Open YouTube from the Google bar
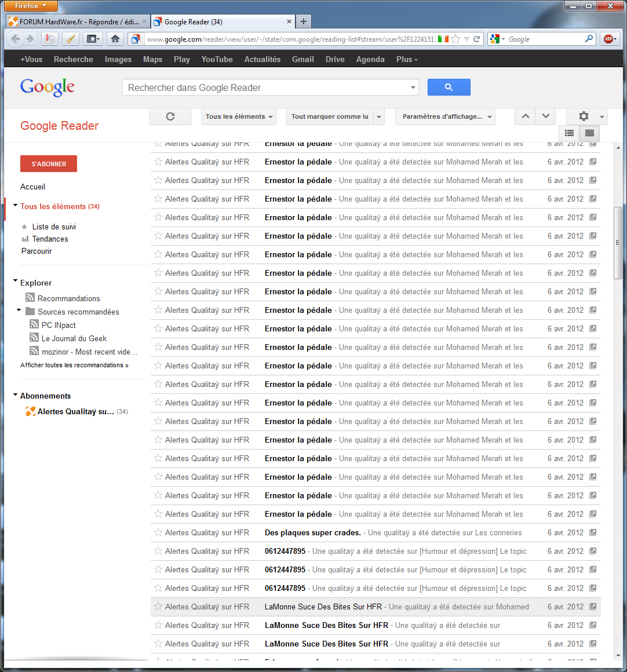627x672 pixels. pyautogui.click(x=217, y=59)
